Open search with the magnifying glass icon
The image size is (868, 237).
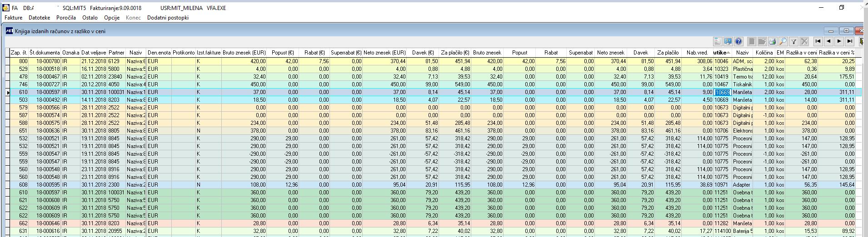tap(783, 41)
